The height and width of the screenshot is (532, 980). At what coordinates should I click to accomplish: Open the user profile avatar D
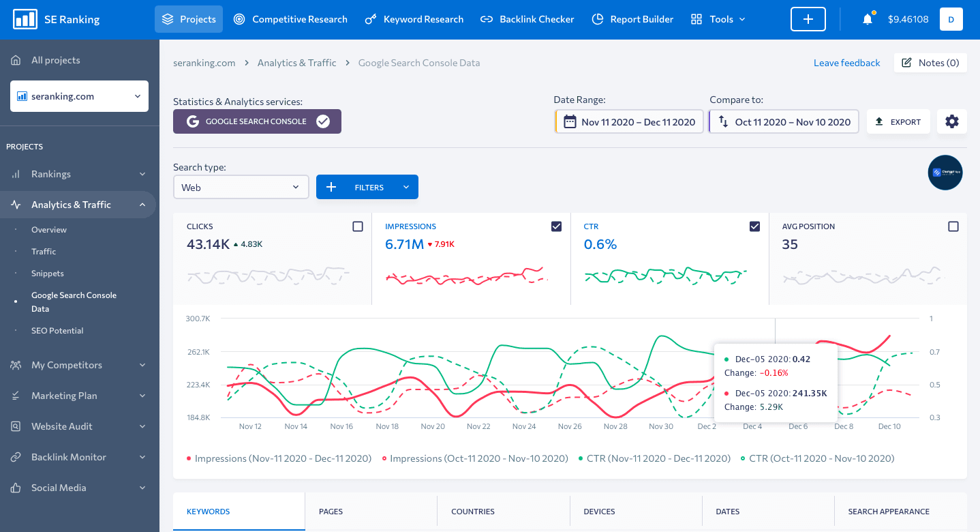(951, 19)
